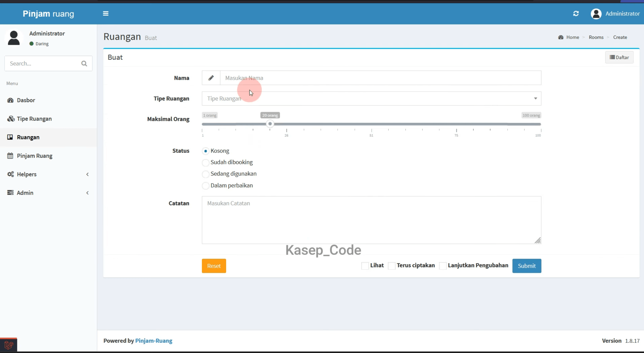This screenshot has width=644, height=353.
Task: Click the sidebar Administrator profile picture
Action: (14, 38)
